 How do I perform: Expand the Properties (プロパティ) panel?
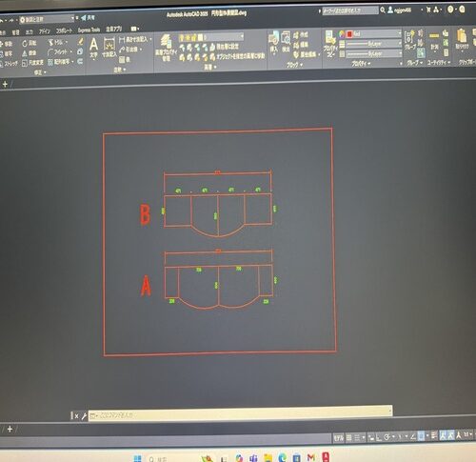361,64
